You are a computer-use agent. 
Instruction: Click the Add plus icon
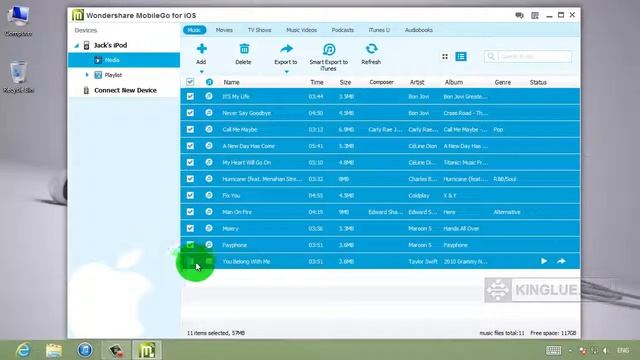coord(202,49)
